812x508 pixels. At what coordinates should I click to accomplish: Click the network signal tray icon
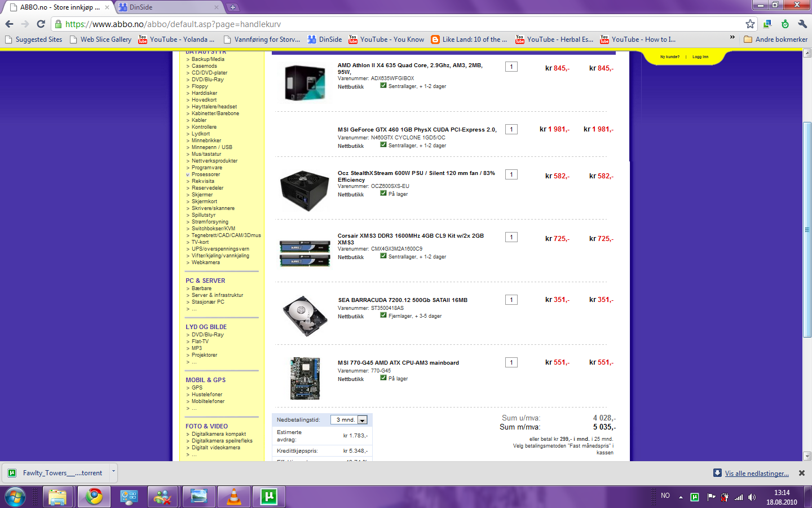[738, 497]
